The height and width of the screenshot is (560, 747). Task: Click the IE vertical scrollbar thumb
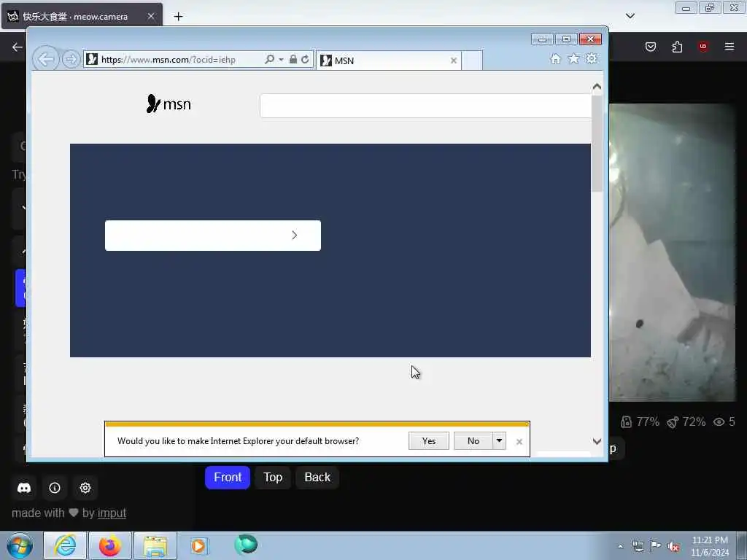[597, 143]
